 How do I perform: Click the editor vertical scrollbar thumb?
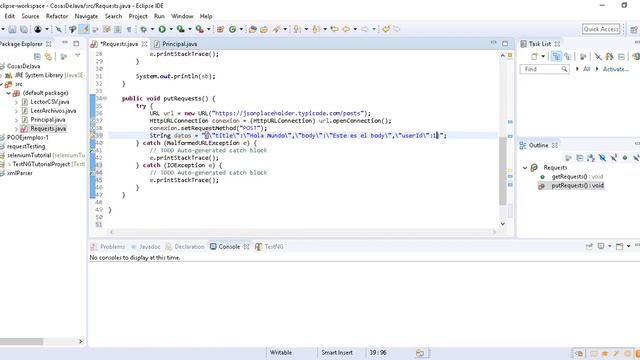[x=502, y=171]
